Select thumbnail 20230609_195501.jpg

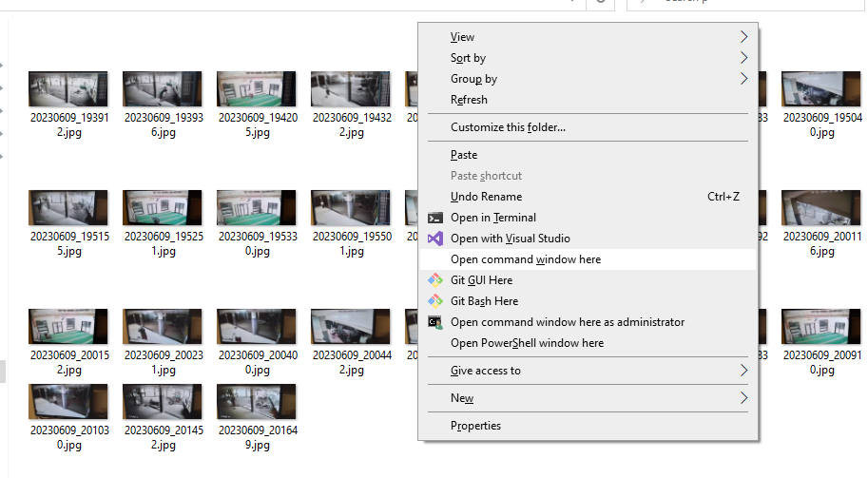click(351, 207)
